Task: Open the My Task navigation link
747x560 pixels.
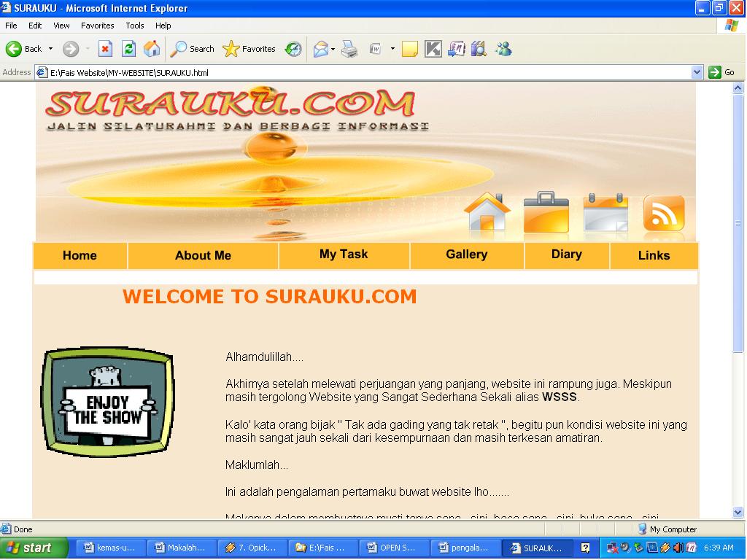Action: (344, 254)
